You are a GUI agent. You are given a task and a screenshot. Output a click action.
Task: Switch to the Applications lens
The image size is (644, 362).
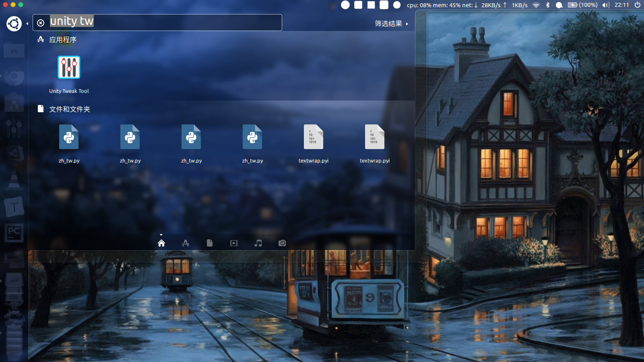pos(186,243)
